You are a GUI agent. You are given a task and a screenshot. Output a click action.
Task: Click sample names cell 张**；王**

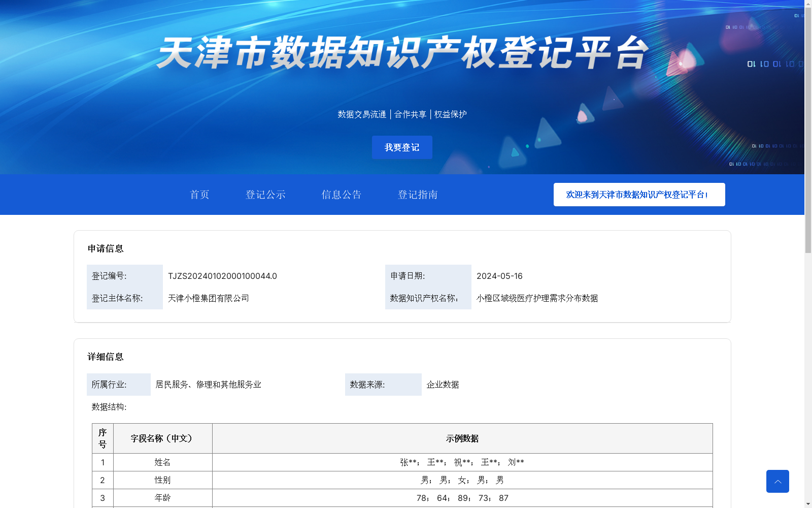[x=462, y=462]
